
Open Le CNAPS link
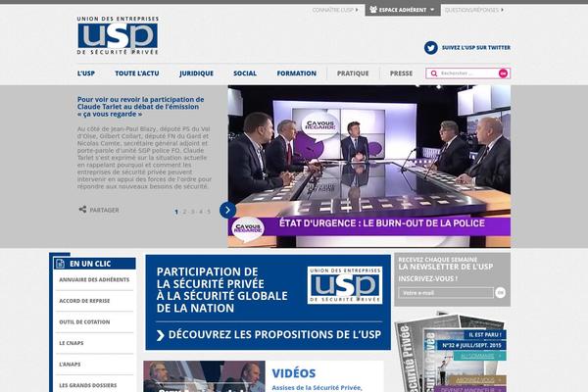pos(72,343)
